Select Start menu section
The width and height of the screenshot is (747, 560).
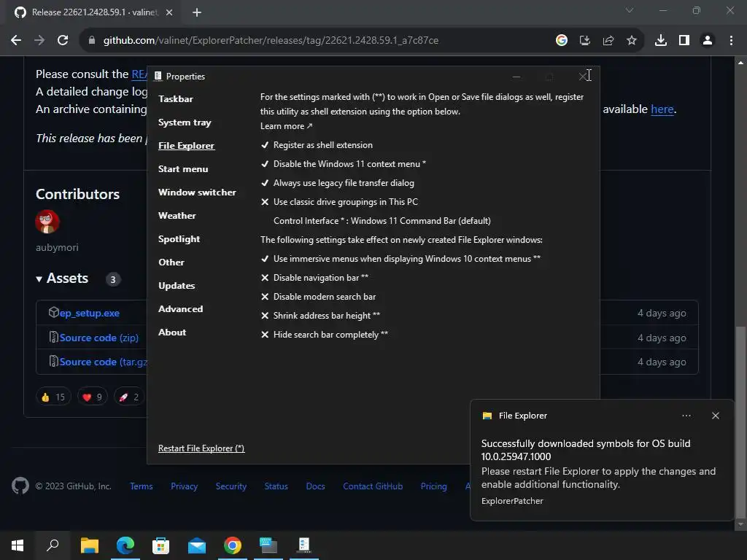183,169
